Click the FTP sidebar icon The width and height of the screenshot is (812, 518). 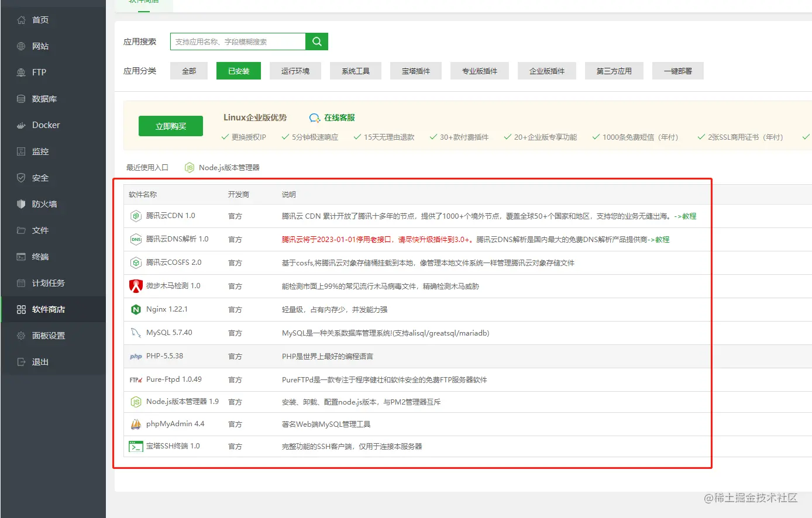22,72
